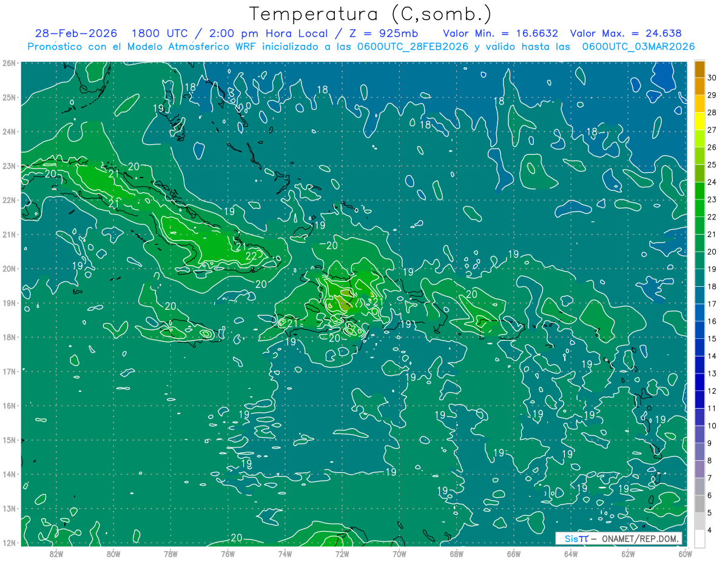This screenshot has width=728, height=562.
Task: Click the '17N' latitude axis label
Action: (8, 371)
